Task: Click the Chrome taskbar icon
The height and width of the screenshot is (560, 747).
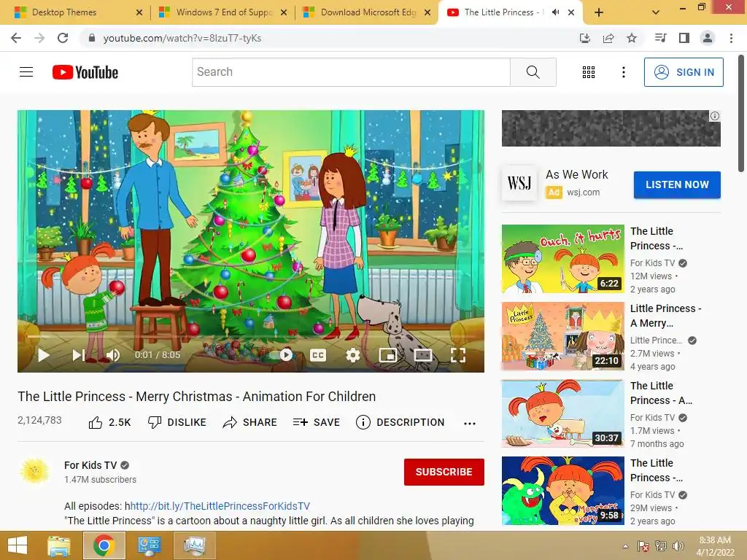Action: pos(104,545)
